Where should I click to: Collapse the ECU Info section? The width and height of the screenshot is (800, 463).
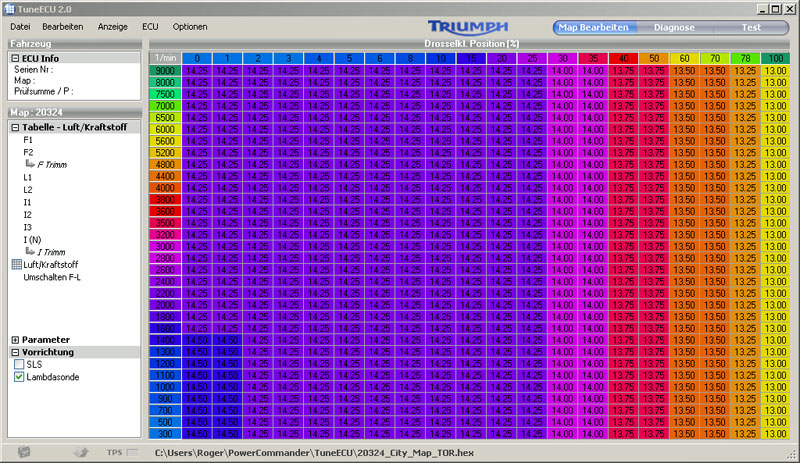point(15,58)
